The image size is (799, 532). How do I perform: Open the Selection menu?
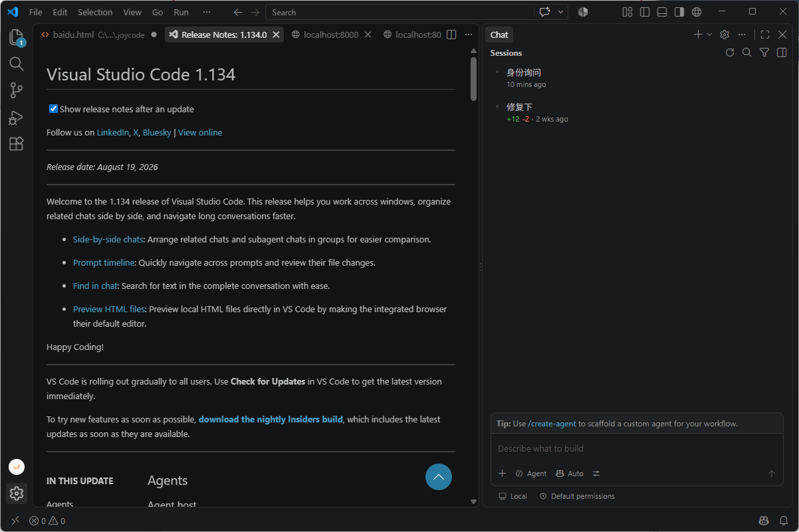95,12
